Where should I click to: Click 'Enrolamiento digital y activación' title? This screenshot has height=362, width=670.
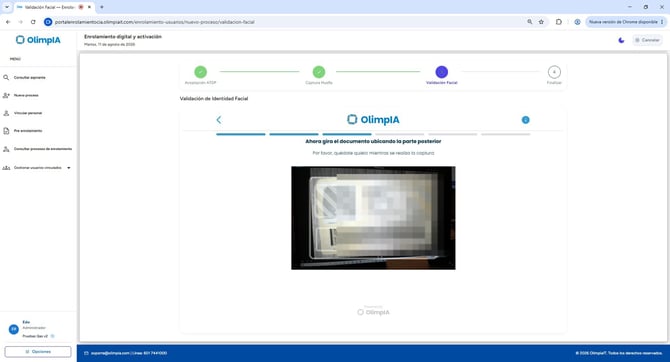pos(123,37)
